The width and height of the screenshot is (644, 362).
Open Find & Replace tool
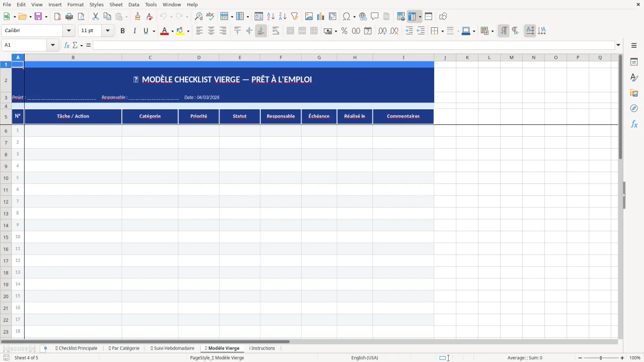[199, 17]
